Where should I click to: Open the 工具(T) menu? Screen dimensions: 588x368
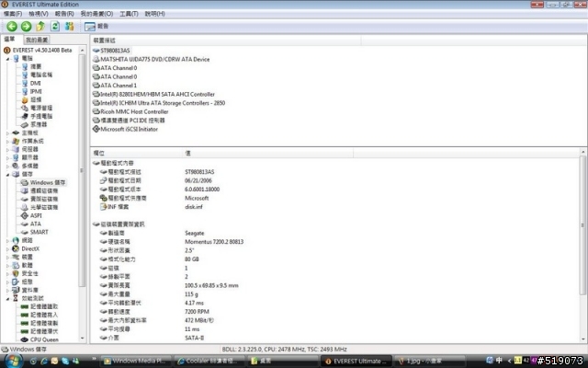pos(129,14)
